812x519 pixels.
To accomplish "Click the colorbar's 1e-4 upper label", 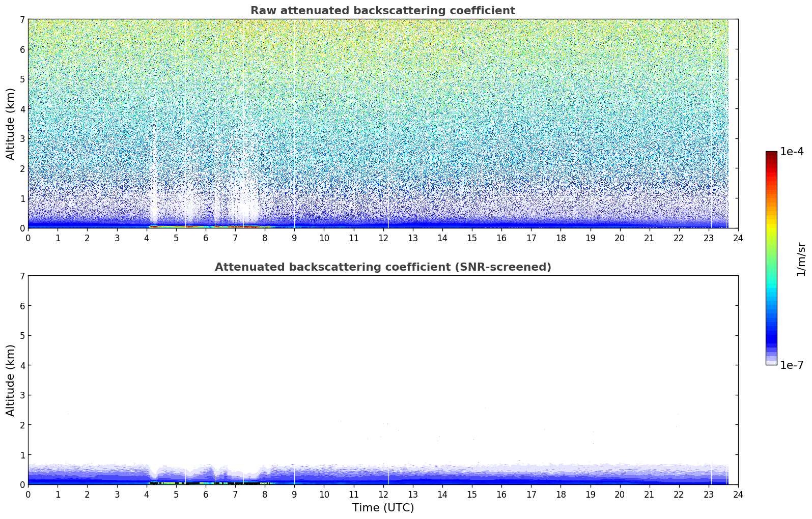I will [x=792, y=152].
